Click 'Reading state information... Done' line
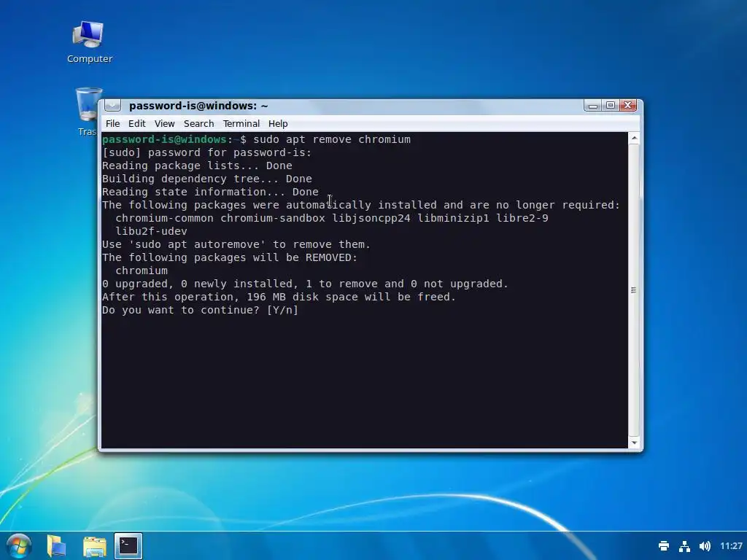The width and height of the screenshot is (747, 560). (x=210, y=192)
